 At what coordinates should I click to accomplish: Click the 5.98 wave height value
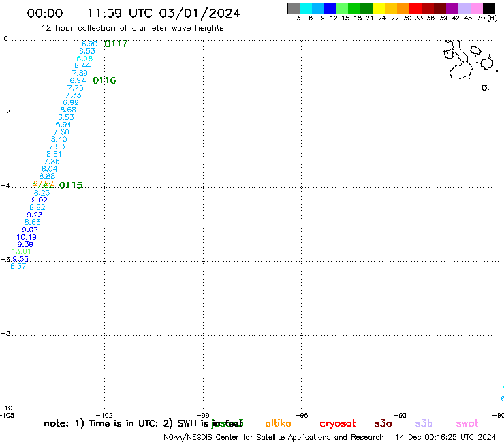[85, 59]
